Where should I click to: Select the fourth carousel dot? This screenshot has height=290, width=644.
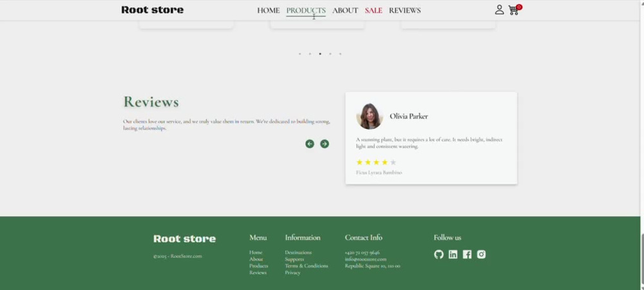pos(330,53)
